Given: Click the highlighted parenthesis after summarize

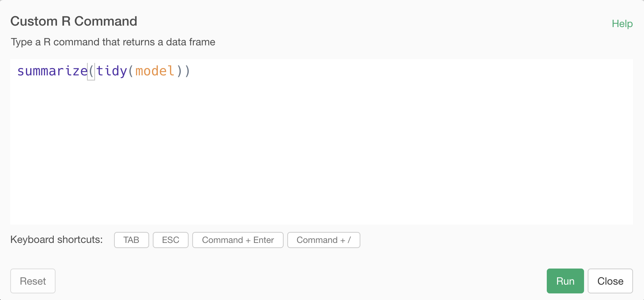Looking at the screenshot, I should point(91,71).
